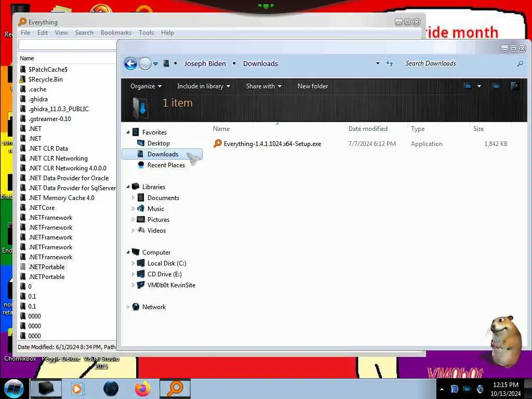Image resolution: width=532 pixels, height=399 pixels.
Task: Open the File menu in Everything
Action: pos(25,33)
